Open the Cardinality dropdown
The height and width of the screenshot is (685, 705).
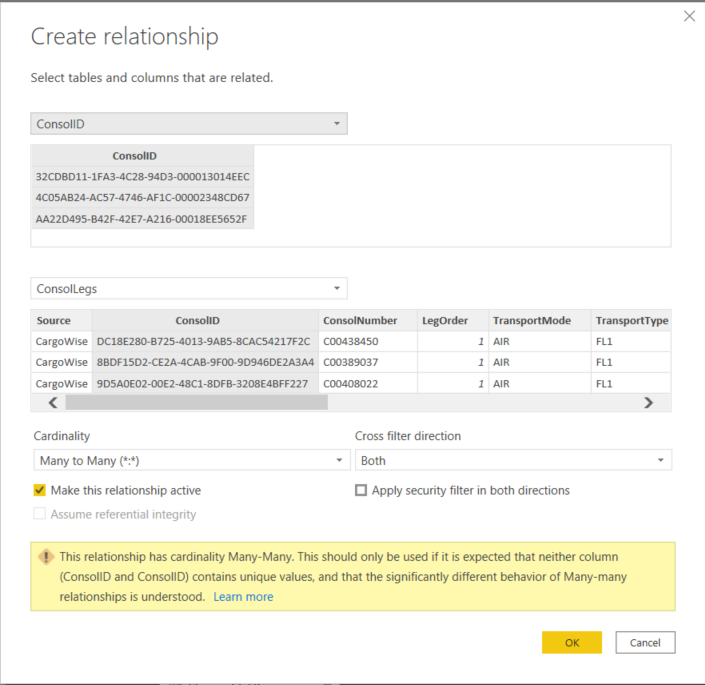click(192, 460)
